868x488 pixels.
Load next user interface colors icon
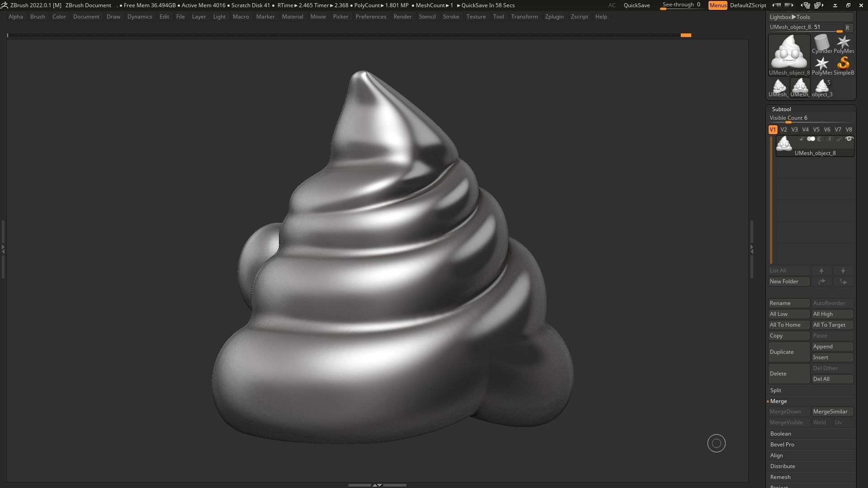pos(789,5)
